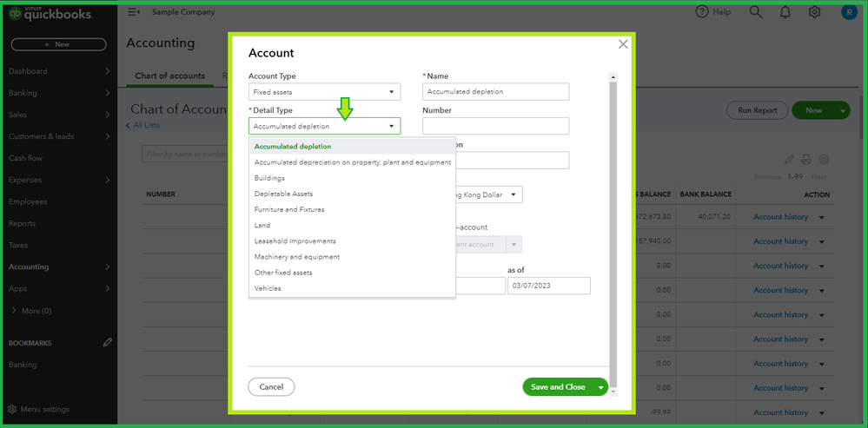Open the New button dropdown arrow
The height and width of the screenshot is (428, 868).
pos(843,110)
